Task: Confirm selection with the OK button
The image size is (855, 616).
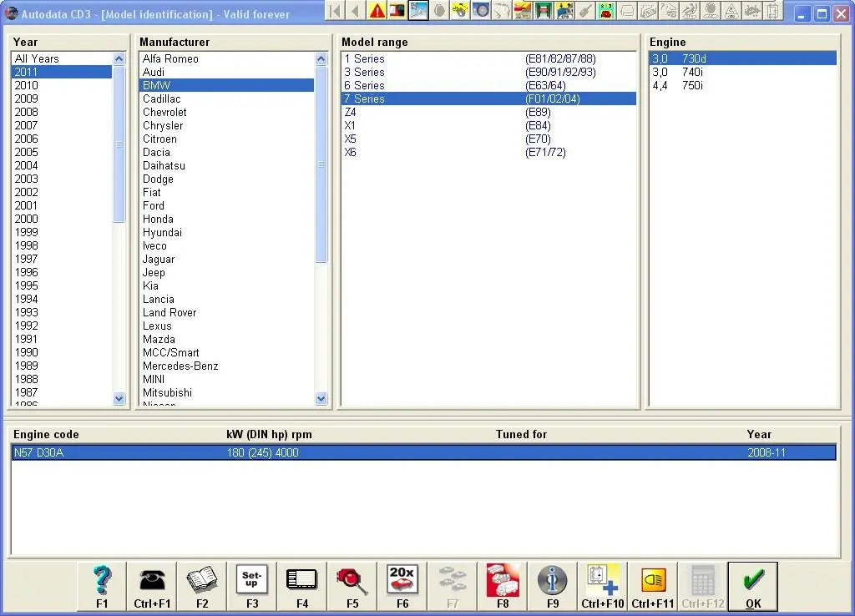Action: point(752,586)
